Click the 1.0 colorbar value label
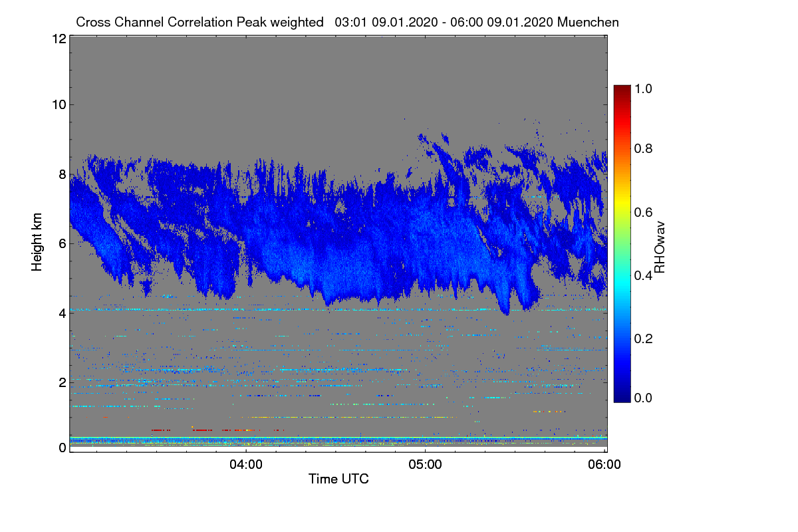 [644, 88]
